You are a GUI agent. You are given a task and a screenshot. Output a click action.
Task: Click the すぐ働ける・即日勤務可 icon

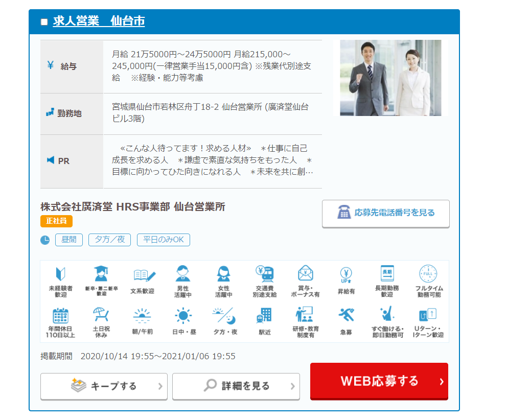pyautogui.click(x=387, y=314)
